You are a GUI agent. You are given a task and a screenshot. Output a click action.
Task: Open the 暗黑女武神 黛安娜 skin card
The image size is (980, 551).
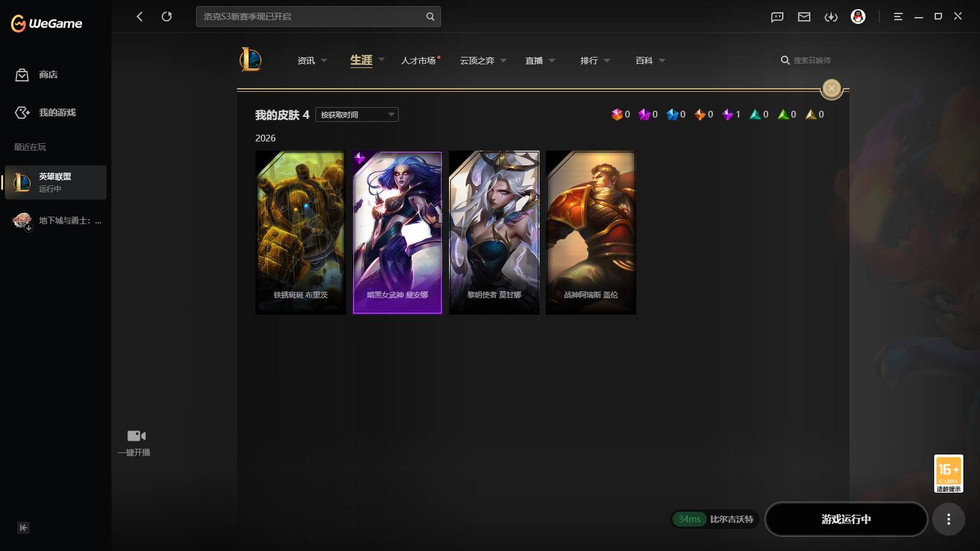click(x=398, y=233)
